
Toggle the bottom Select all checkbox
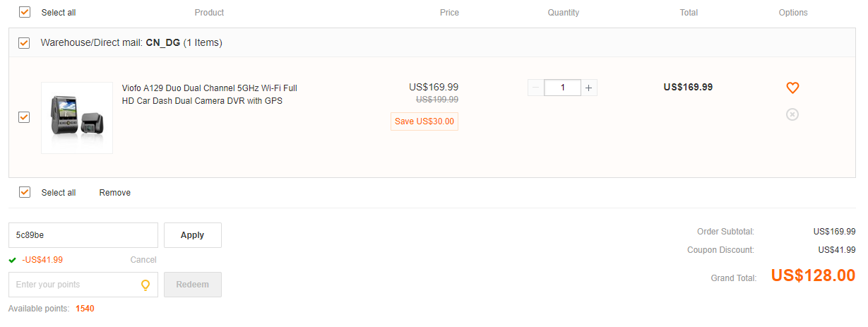(25, 192)
